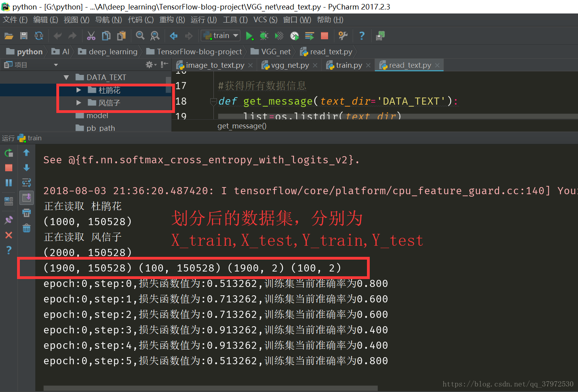Screen dimensions: 578x392
Task: Open the 编辑 (E) menu
Action: pyautogui.click(x=46, y=20)
